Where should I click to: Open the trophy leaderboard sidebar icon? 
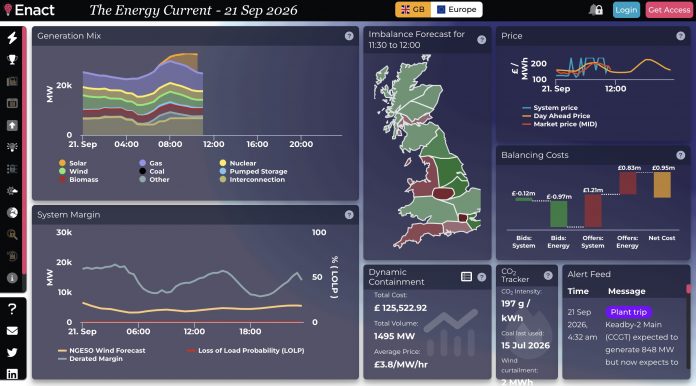pos(12,59)
